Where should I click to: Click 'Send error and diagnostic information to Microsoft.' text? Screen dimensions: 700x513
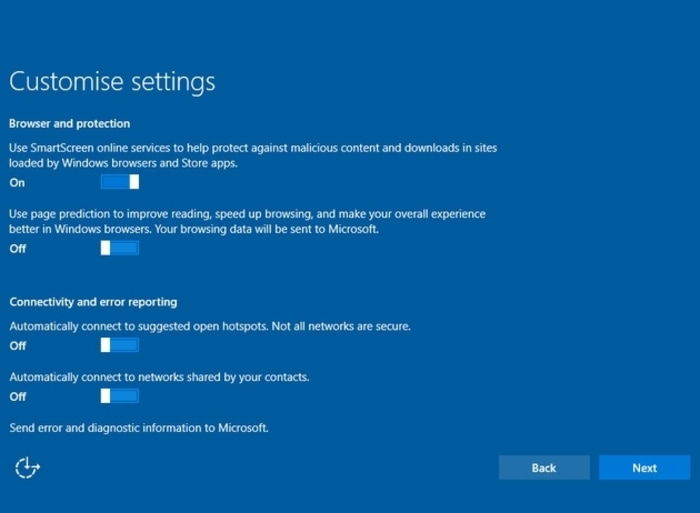[139, 428]
